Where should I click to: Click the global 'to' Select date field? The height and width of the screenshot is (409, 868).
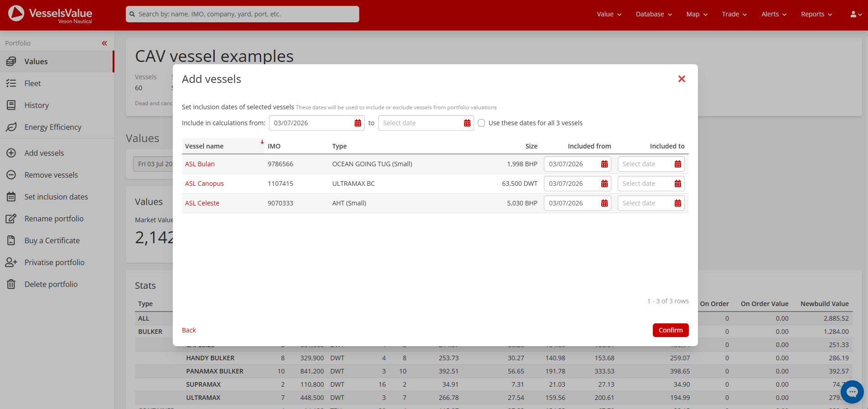click(426, 123)
